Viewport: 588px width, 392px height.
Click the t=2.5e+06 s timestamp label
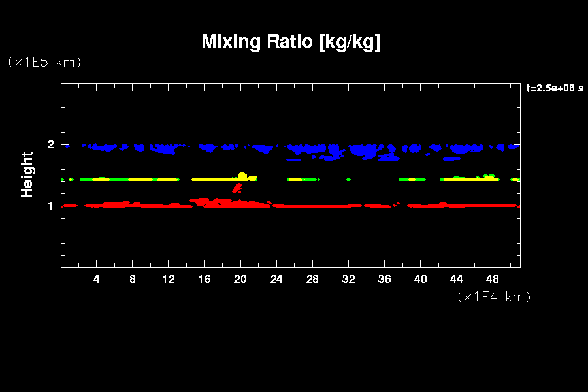coord(555,88)
